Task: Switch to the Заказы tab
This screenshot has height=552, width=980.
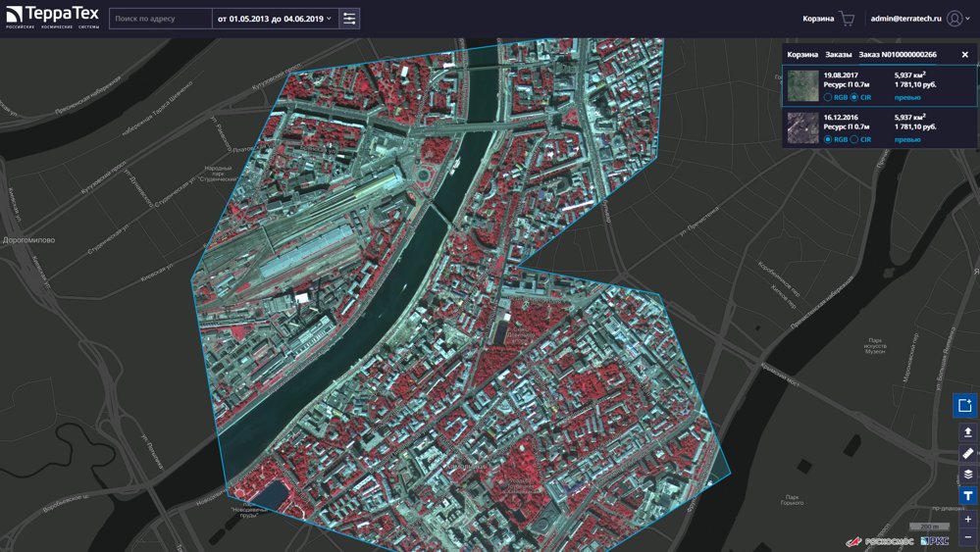Action: [838, 54]
